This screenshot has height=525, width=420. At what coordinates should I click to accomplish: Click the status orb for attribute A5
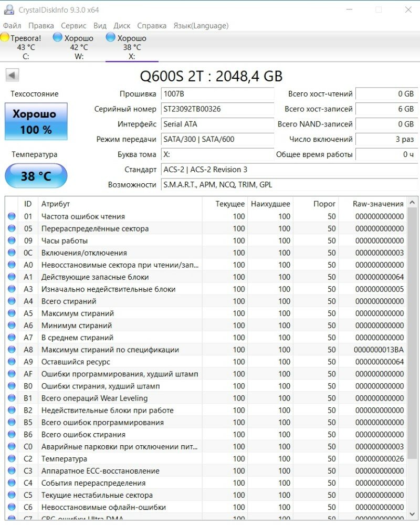[12, 313]
